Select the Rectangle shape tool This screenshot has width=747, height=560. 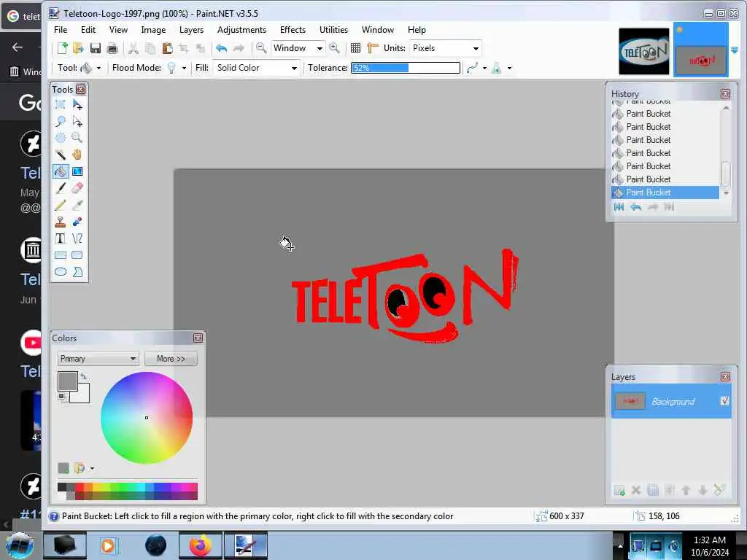(61, 255)
